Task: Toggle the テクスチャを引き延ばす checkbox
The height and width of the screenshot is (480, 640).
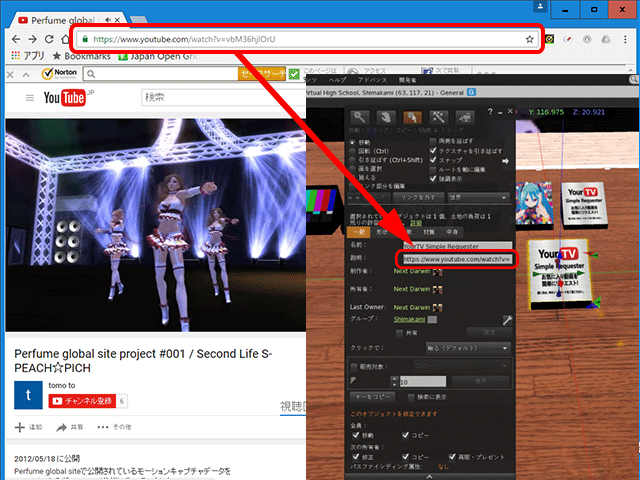Action: [x=433, y=151]
